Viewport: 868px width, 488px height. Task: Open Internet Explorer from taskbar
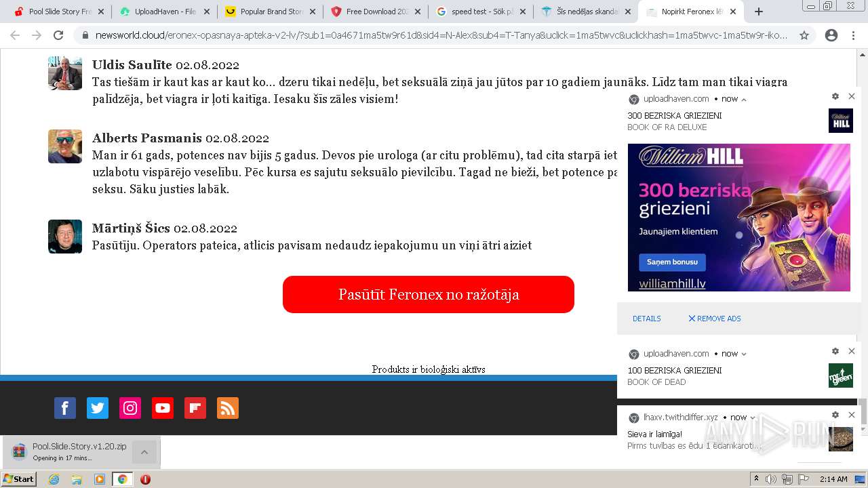54,479
